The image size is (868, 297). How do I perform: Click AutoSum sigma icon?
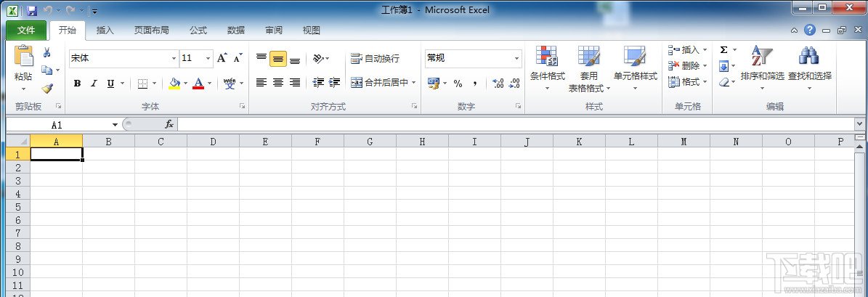pos(723,50)
